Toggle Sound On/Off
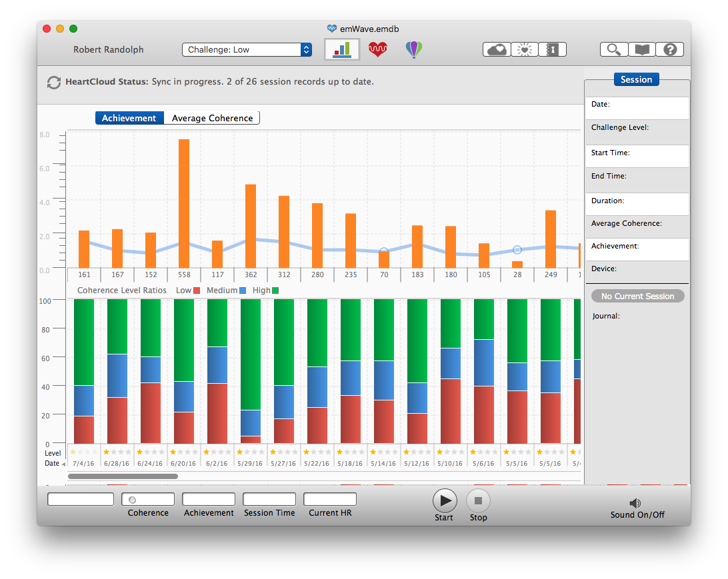This screenshot has height=579, width=728. coord(635,504)
